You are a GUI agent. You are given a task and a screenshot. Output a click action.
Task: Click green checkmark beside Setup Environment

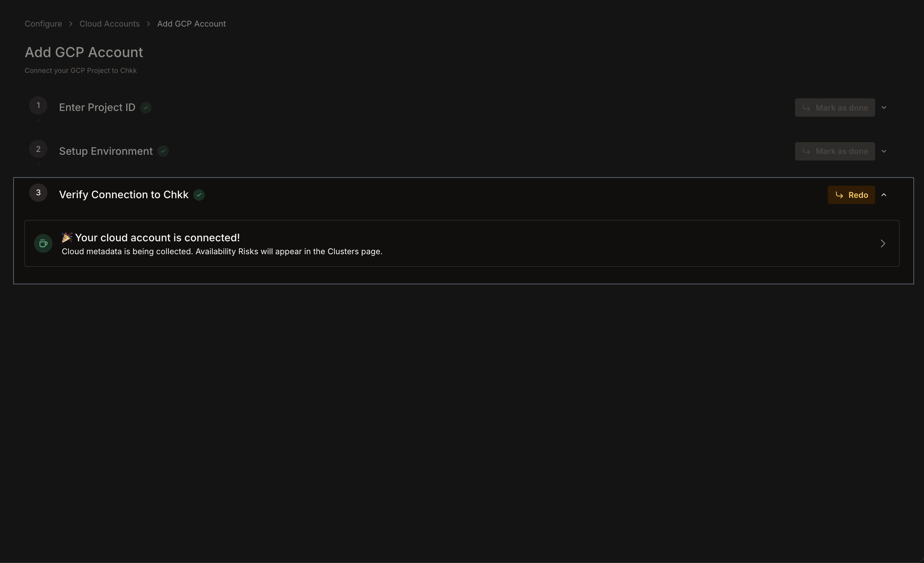pos(163,151)
